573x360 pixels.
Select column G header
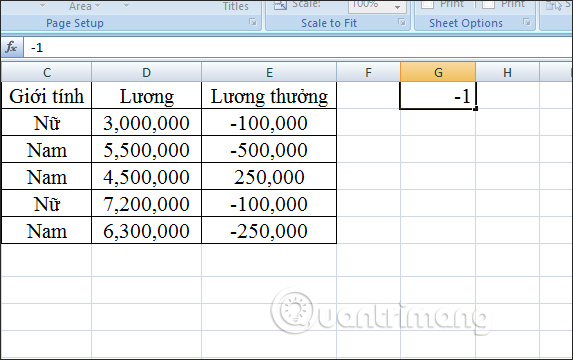point(438,72)
